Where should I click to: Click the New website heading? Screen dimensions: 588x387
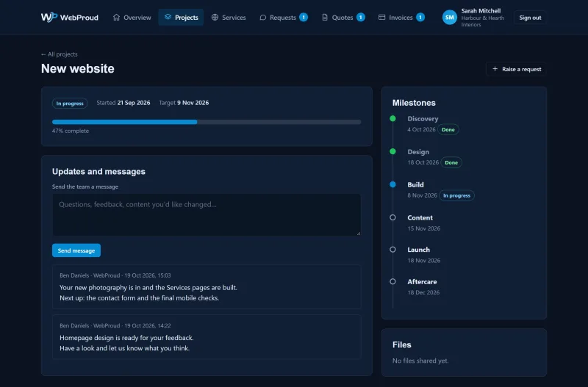pos(78,68)
